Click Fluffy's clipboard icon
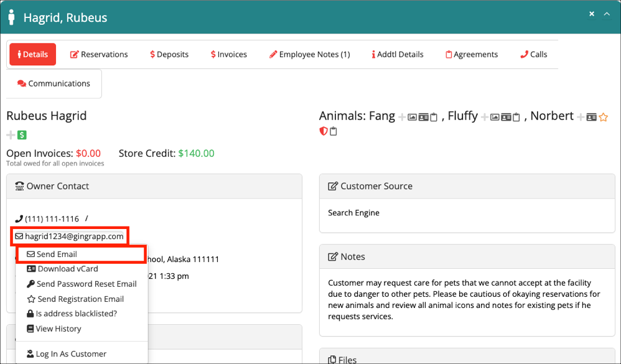This screenshot has height=364, width=621. click(516, 117)
